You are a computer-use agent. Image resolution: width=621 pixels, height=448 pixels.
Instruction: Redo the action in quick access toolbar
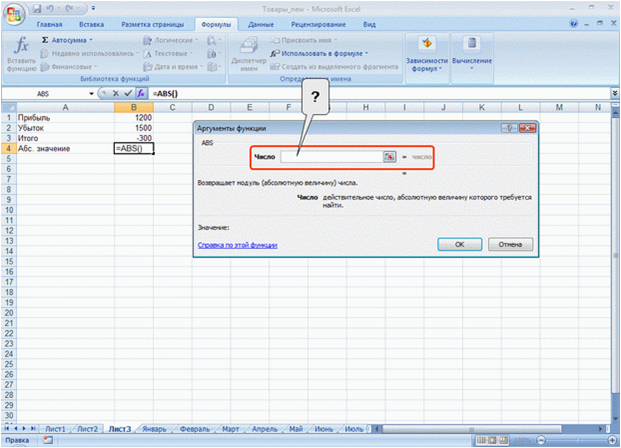[71, 8]
